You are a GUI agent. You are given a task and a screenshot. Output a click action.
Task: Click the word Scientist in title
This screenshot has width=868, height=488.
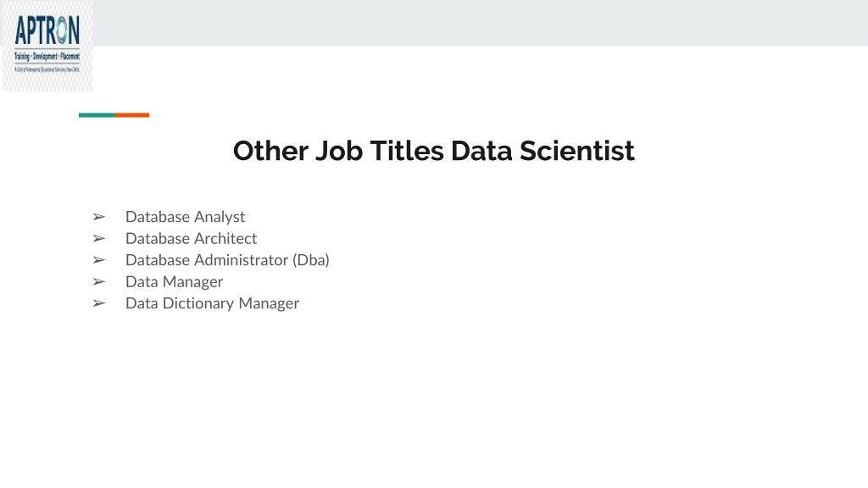576,151
